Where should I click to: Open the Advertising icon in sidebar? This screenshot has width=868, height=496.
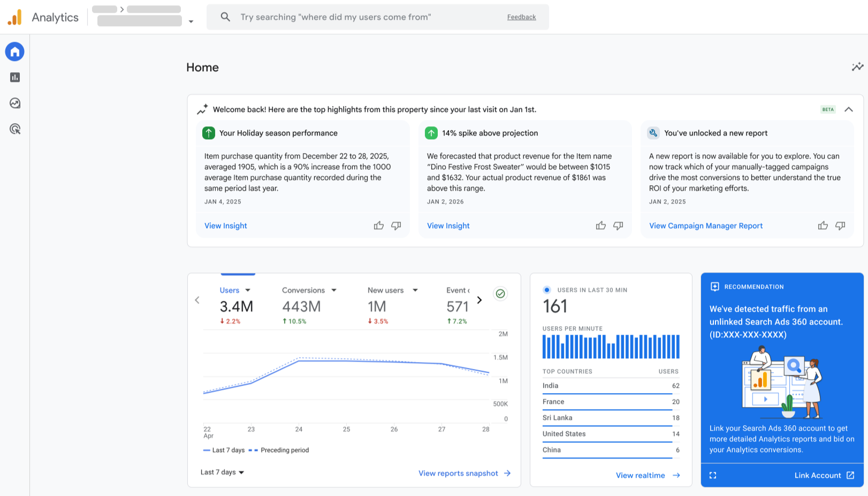[15, 129]
